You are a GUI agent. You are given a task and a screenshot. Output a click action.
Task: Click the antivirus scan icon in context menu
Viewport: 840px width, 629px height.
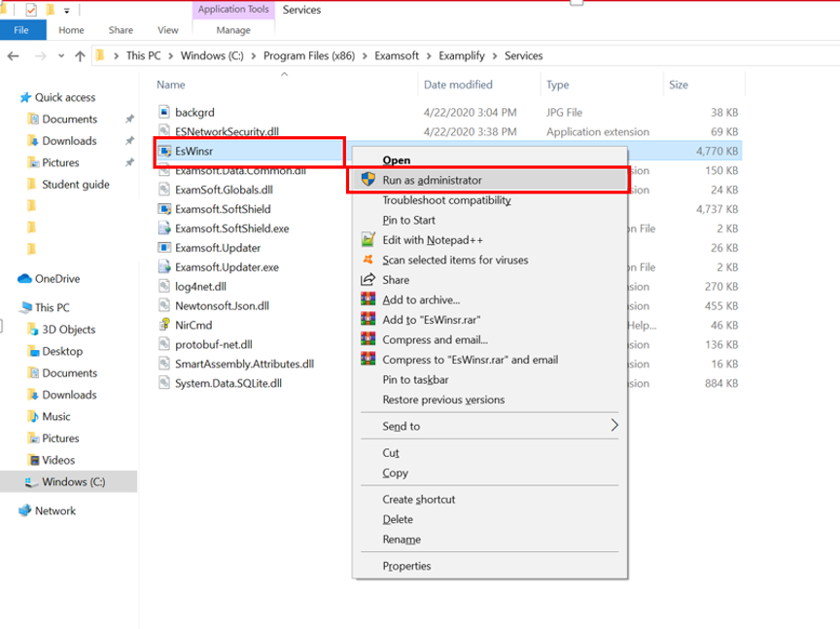pos(368,260)
